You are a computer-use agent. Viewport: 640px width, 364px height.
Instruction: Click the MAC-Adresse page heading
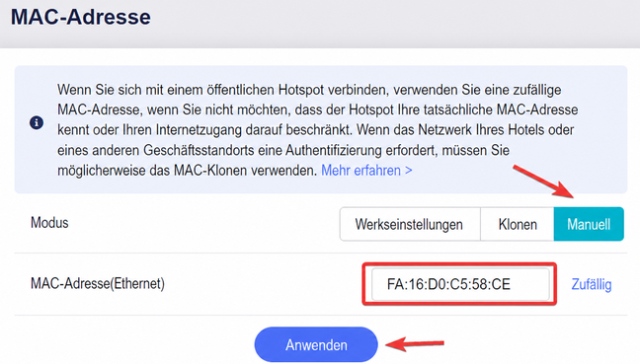point(81,17)
